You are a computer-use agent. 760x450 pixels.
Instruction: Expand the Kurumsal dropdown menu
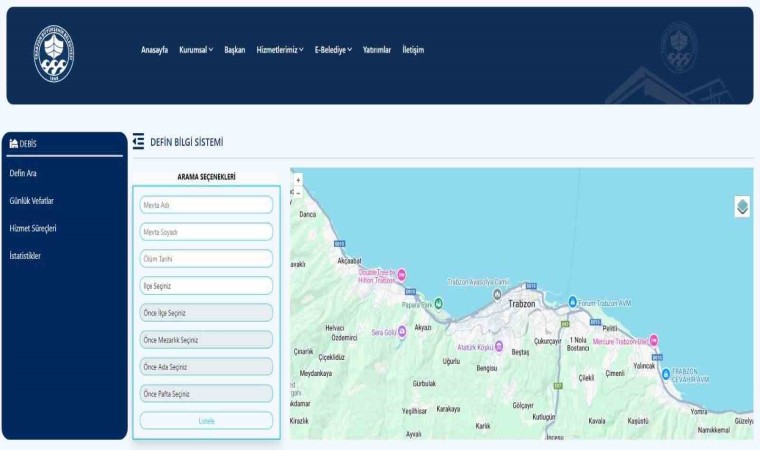coord(196,50)
